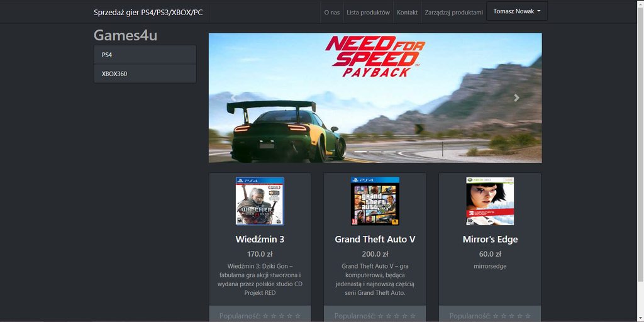Click the Sprzedaż gier PS4/PS3/XBOX/PC brand link
The height and width of the screenshot is (322, 644).
pyautogui.click(x=148, y=13)
